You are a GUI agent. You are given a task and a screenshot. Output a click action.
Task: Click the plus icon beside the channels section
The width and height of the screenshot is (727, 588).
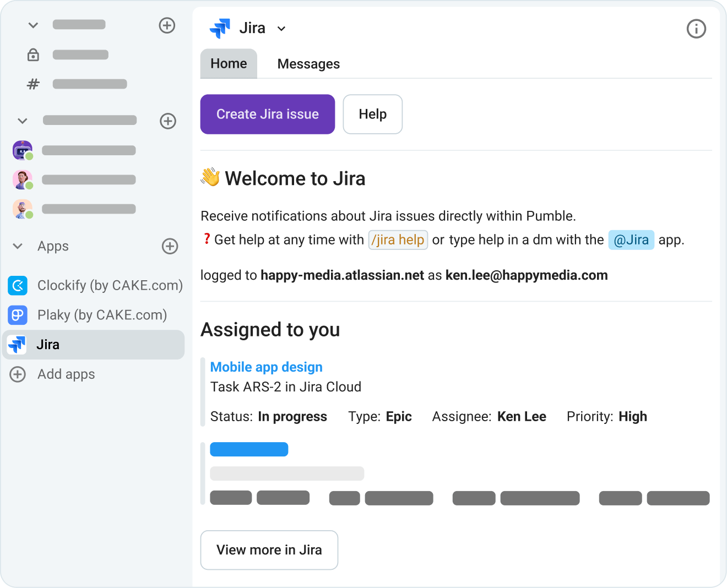point(167,25)
